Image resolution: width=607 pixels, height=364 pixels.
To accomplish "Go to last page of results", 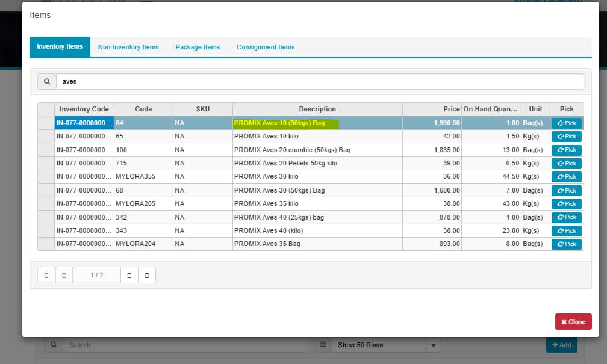I will [x=147, y=276].
